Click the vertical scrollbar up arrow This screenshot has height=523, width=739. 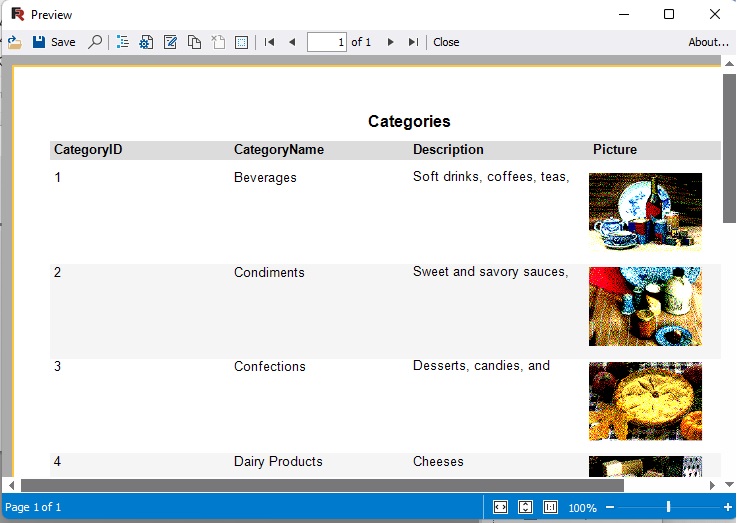tap(729, 63)
